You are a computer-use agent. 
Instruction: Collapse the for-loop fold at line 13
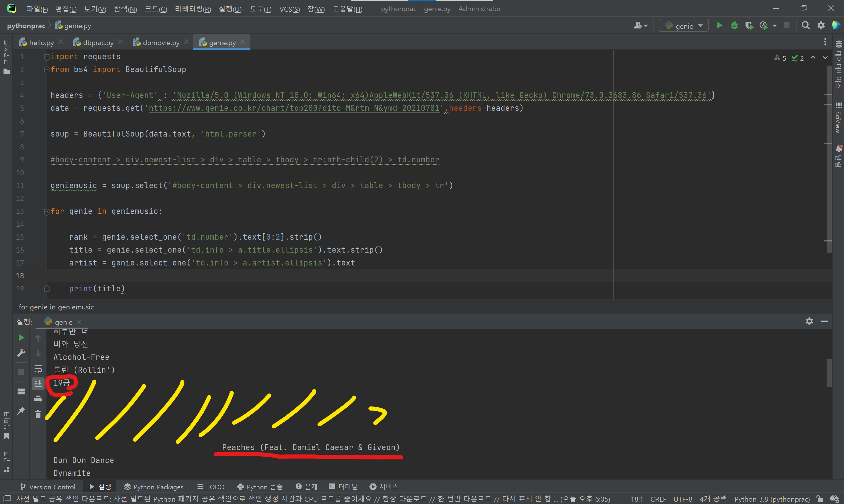(47, 212)
